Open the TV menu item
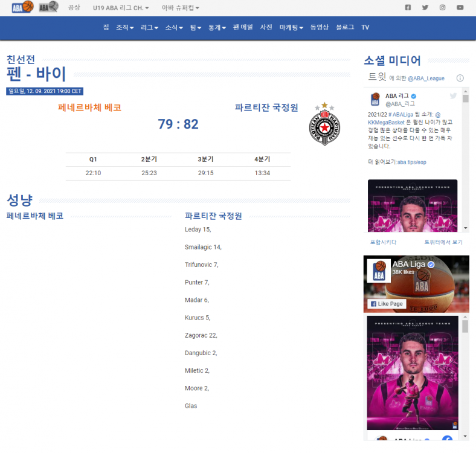476x453 pixels. coord(365,27)
